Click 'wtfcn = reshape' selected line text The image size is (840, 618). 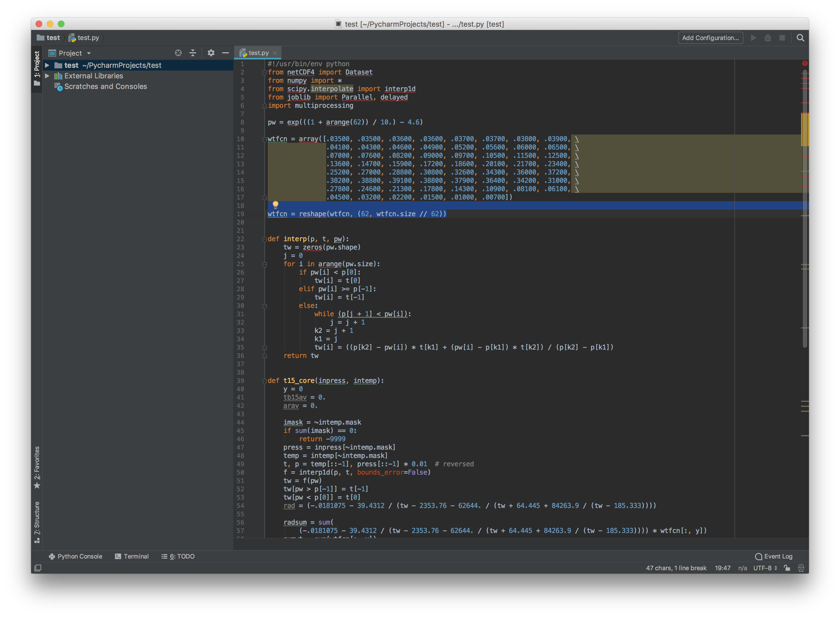click(357, 214)
